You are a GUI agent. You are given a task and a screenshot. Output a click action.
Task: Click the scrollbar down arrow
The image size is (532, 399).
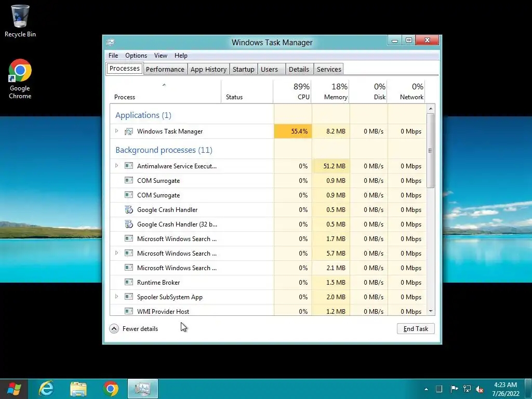431,311
